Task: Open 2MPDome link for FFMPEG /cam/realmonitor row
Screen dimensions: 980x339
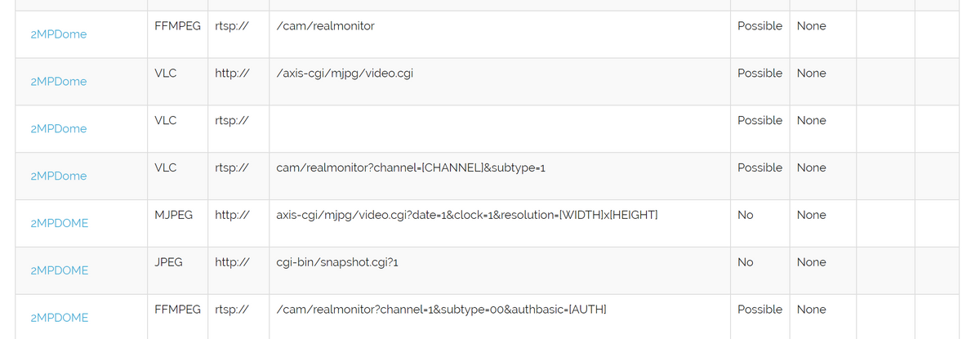Action: (58, 34)
